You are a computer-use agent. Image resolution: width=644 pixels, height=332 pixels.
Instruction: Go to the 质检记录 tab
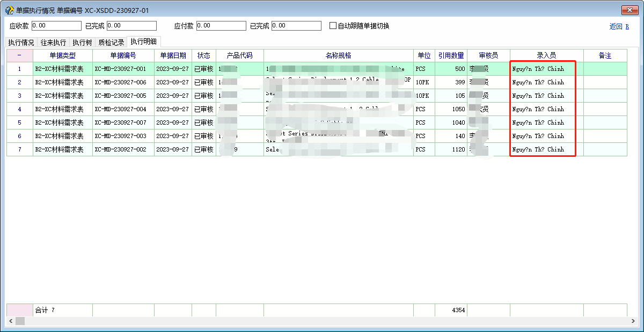click(x=111, y=42)
